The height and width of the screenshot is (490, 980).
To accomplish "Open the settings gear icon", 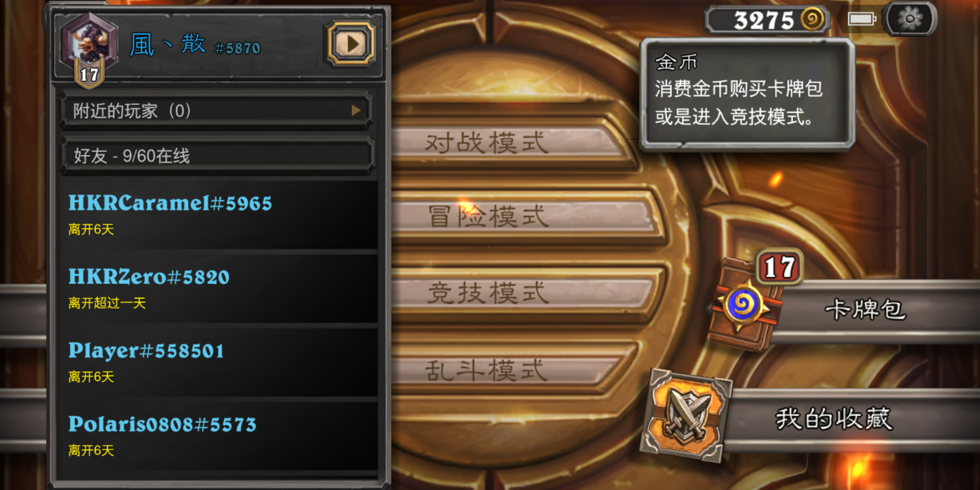I will 910,19.
